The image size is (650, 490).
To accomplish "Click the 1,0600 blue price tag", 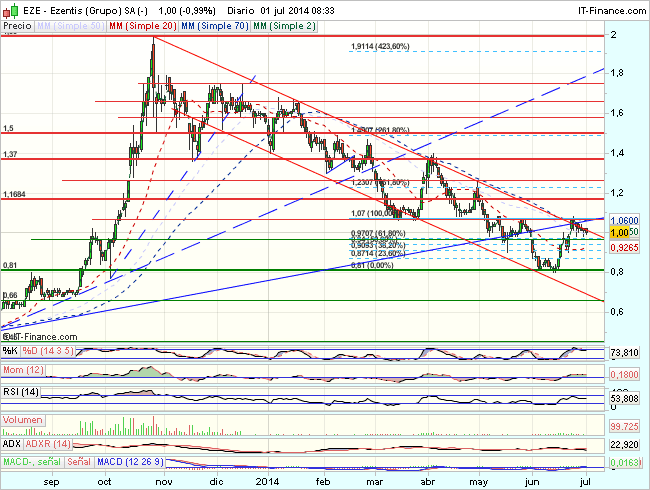I will [625, 220].
